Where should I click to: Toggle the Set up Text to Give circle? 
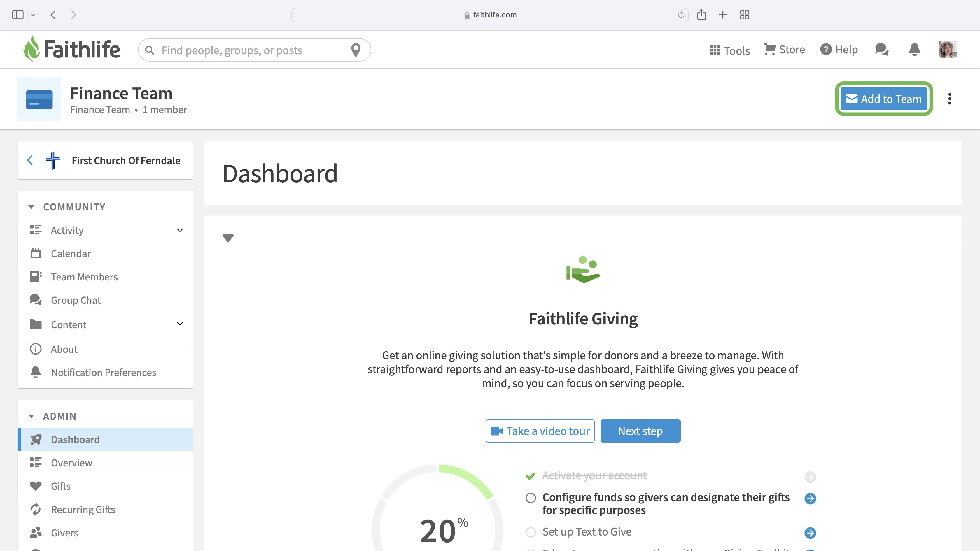531,532
